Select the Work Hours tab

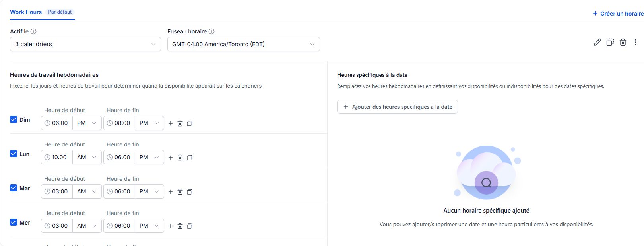click(x=26, y=12)
